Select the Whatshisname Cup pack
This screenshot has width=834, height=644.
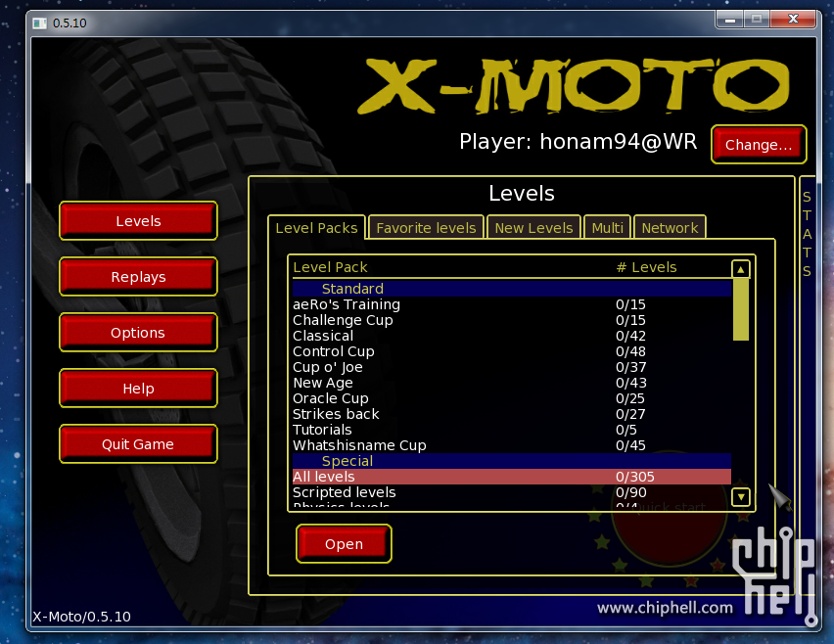pos(512,445)
